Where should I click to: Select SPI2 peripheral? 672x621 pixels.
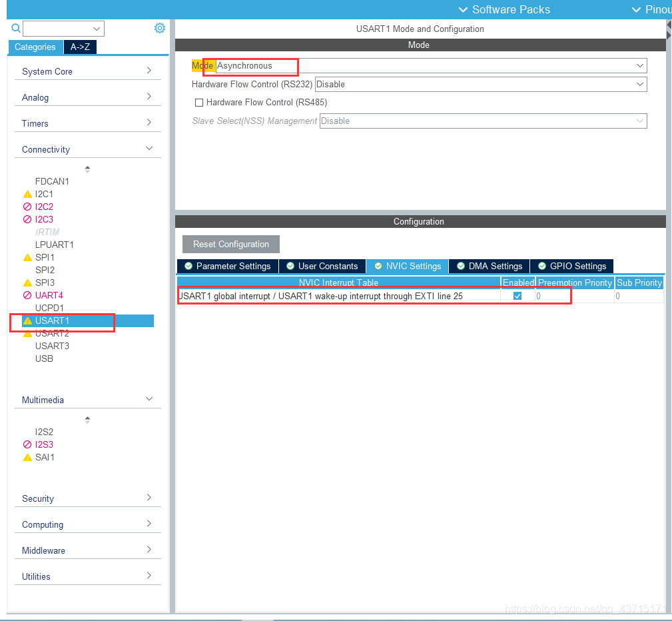point(45,270)
